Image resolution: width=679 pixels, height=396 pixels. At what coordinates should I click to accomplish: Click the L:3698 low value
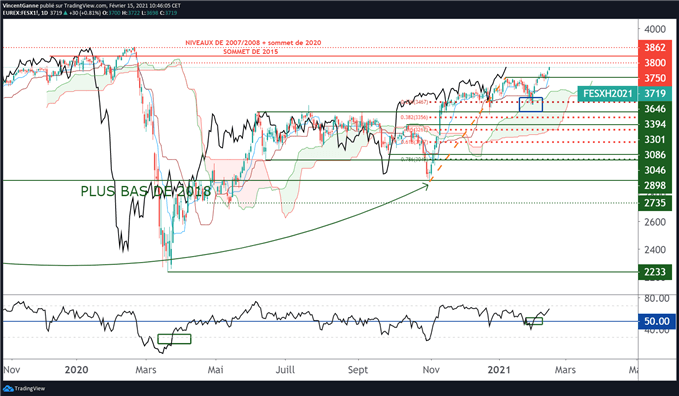tap(149, 13)
